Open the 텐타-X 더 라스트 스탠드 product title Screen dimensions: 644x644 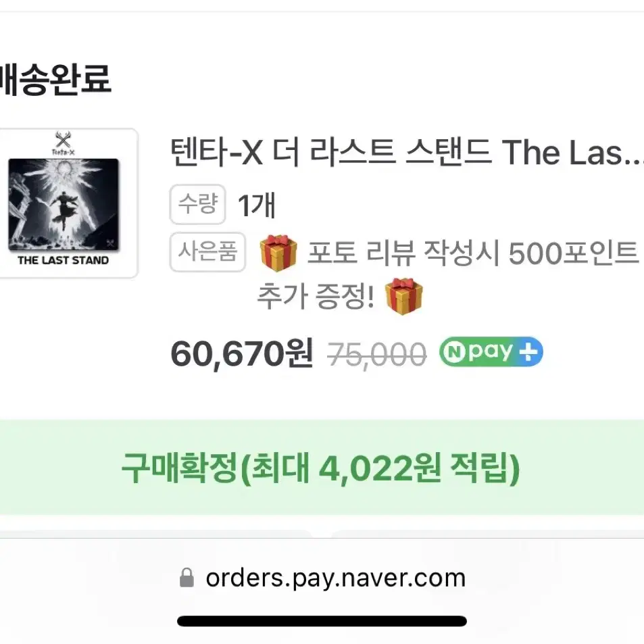click(407, 153)
